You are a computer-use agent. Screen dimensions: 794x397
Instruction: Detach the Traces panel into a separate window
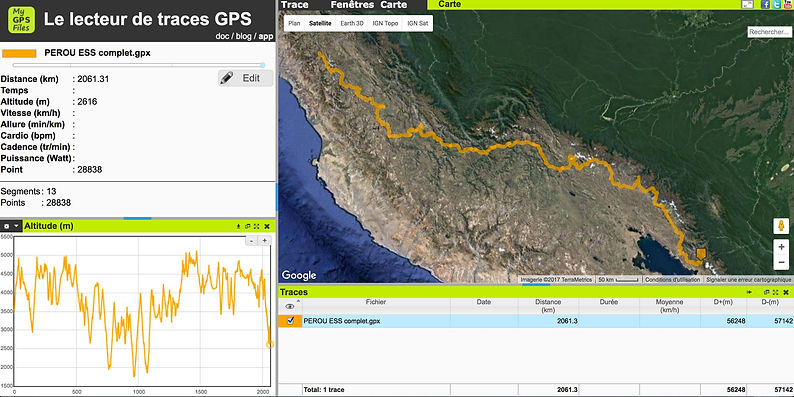[766, 292]
